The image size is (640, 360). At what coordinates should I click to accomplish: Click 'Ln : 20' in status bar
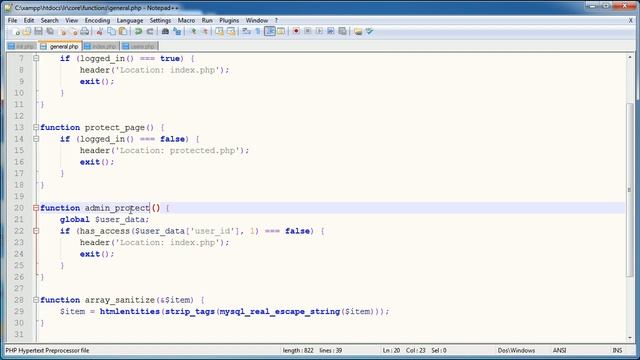(391, 350)
